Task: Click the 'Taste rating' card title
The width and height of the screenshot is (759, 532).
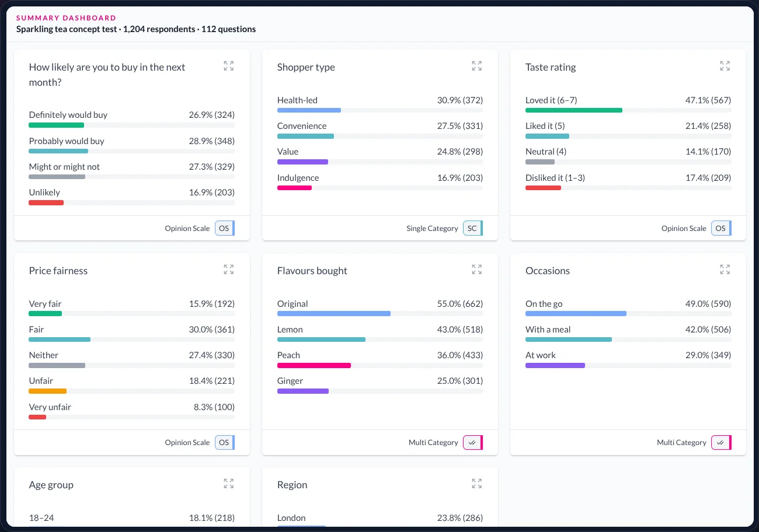Action: coord(551,67)
